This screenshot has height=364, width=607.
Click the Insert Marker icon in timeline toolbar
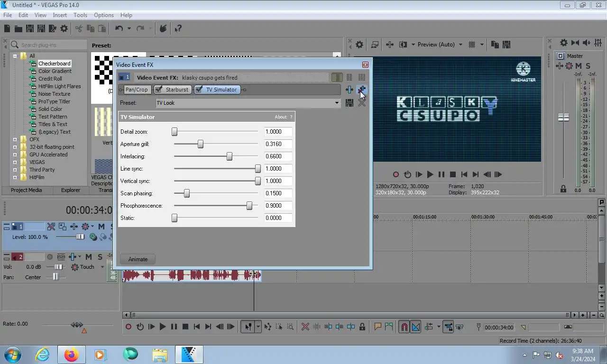377,327
